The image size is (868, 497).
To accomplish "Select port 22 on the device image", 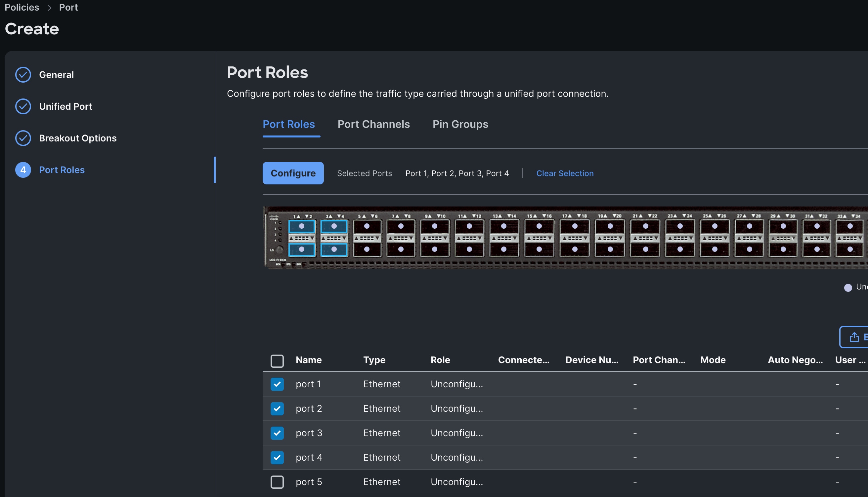I will [x=645, y=249].
